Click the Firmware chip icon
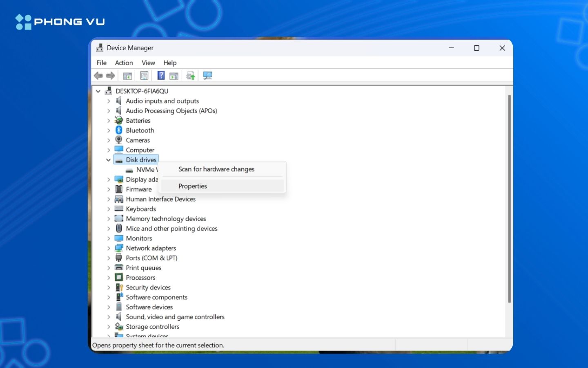This screenshot has height=368, width=588. (x=119, y=189)
